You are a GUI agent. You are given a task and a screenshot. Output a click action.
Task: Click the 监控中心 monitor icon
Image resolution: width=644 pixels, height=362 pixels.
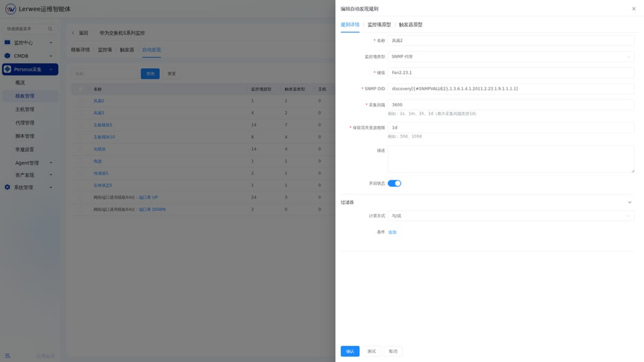[7, 43]
